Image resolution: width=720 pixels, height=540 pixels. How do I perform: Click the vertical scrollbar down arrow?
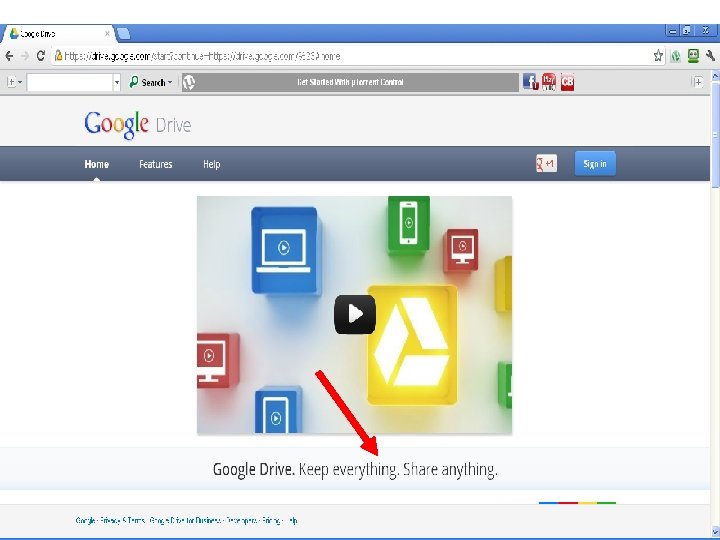pos(715,533)
